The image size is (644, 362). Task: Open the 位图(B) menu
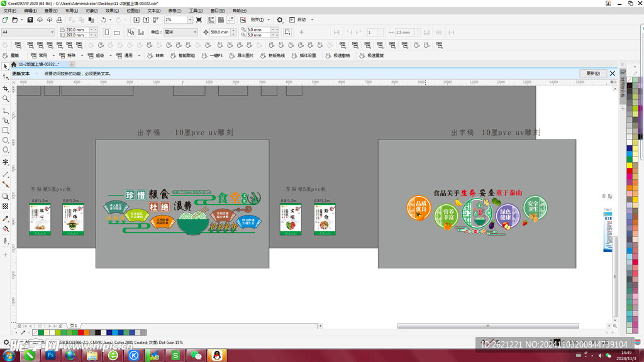coord(133,11)
